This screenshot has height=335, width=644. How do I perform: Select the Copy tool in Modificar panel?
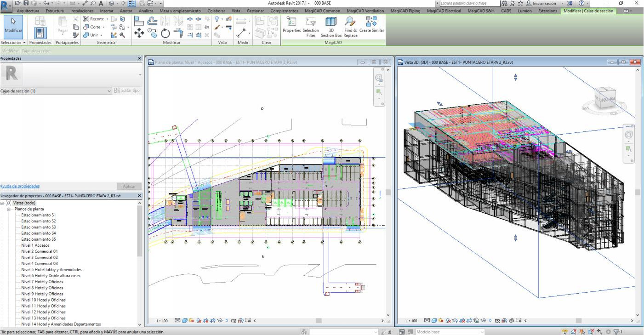pos(153,33)
